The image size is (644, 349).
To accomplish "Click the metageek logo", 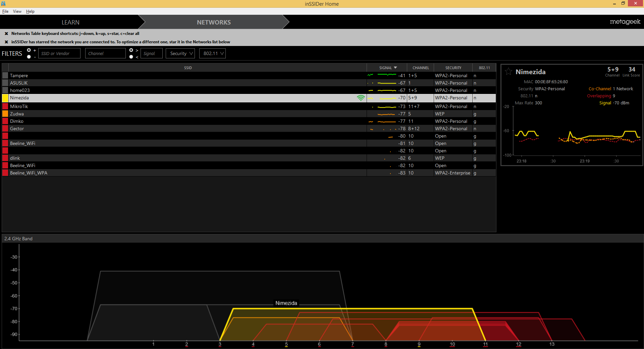I will [x=625, y=22].
